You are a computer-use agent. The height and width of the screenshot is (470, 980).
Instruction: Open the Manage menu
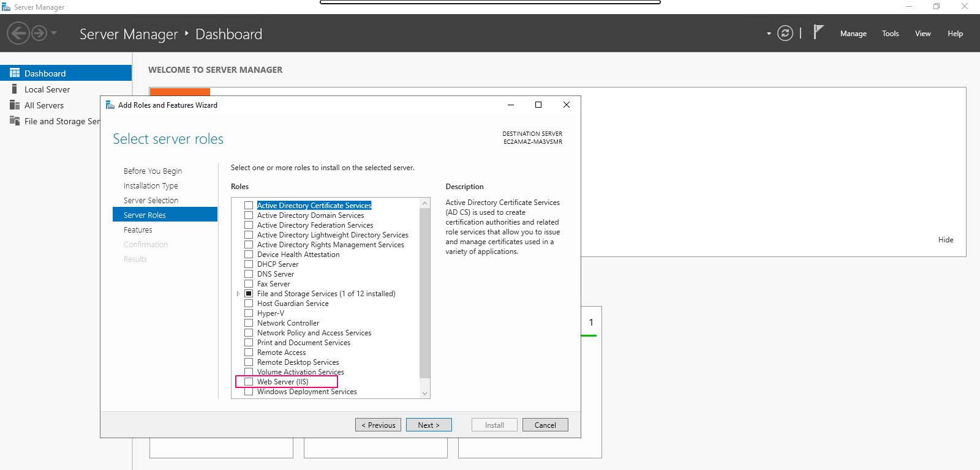coord(853,34)
